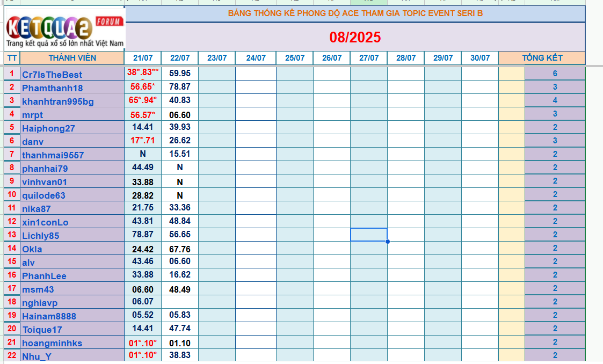This screenshot has height=364, width=603.
Task: Select member cell 'Hainam8888'
Action: click(x=72, y=316)
